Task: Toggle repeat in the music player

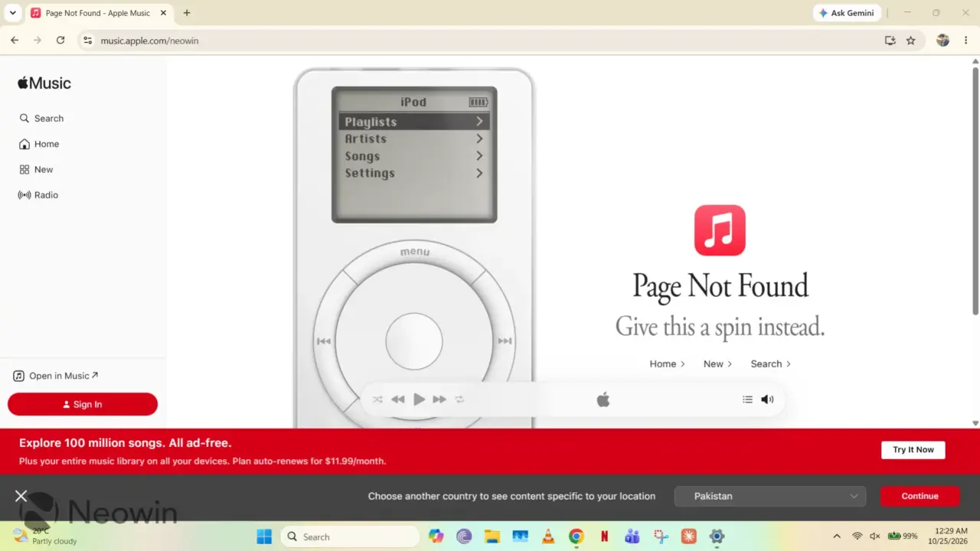Action: click(x=459, y=399)
